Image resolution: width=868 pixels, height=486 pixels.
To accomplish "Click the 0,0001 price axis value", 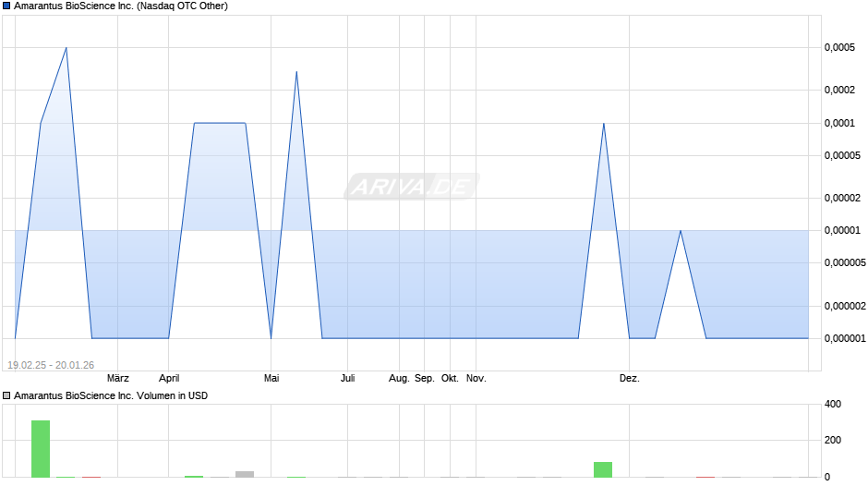I will [x=839, y=123].
